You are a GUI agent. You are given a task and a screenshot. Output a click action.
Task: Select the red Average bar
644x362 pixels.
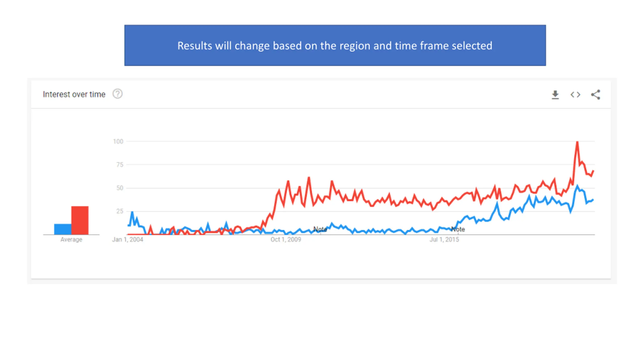(80, 220)
